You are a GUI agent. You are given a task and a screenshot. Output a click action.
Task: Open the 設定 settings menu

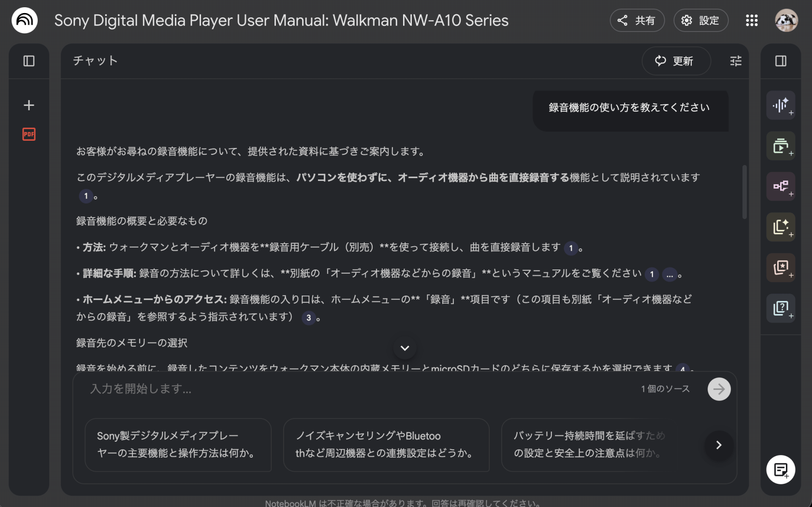(700, 20)
